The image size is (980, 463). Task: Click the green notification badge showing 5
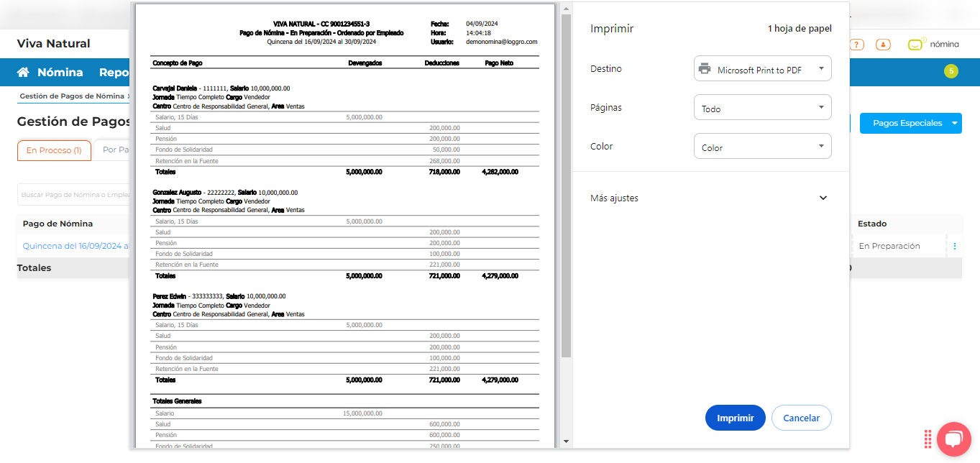pos(951,71)
